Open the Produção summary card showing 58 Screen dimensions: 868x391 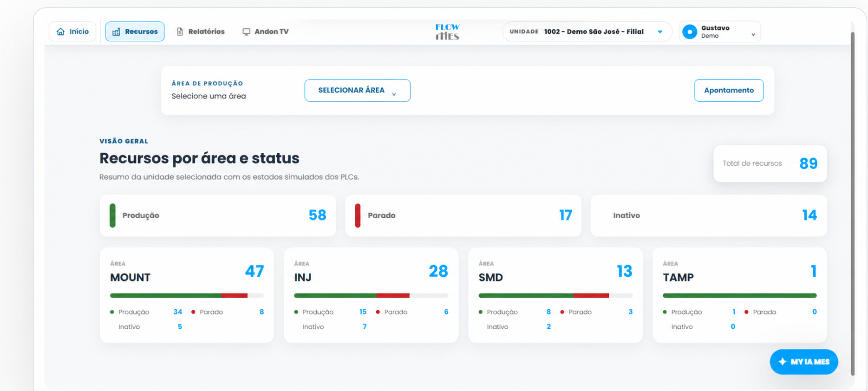218,215
